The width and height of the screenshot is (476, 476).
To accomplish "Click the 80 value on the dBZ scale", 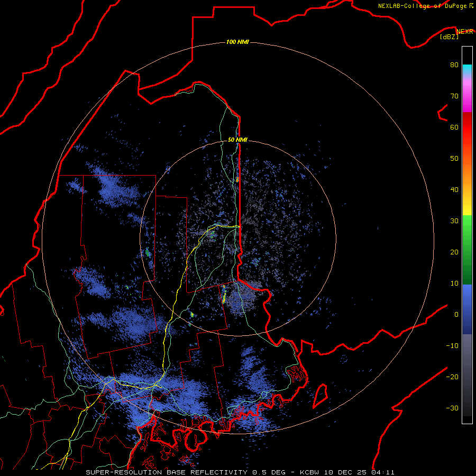I will 454,65.
